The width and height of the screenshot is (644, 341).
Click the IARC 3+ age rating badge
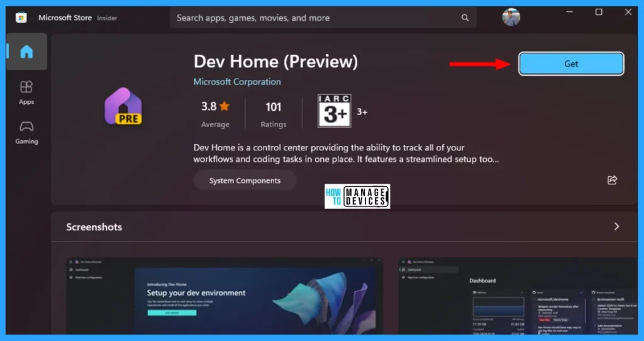pyautogui.click(x=335, y=111)
